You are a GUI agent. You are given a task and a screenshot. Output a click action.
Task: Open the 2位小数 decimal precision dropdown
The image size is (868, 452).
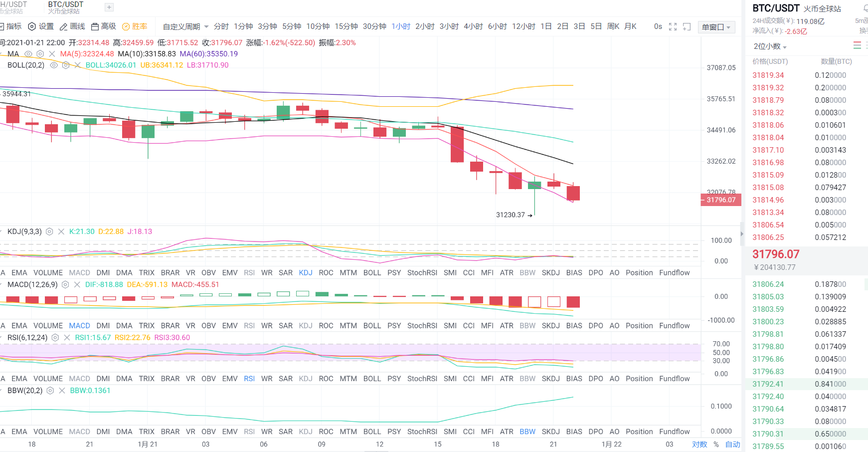pos(768,46)
